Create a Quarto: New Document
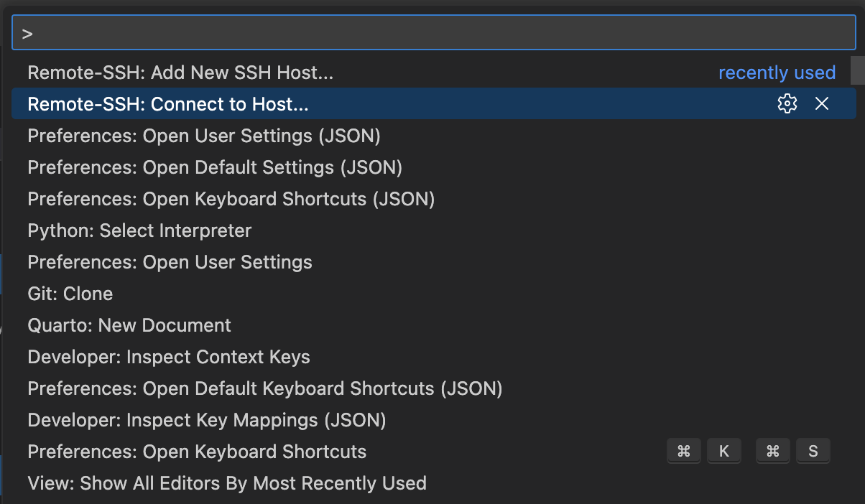 point(129,325)
